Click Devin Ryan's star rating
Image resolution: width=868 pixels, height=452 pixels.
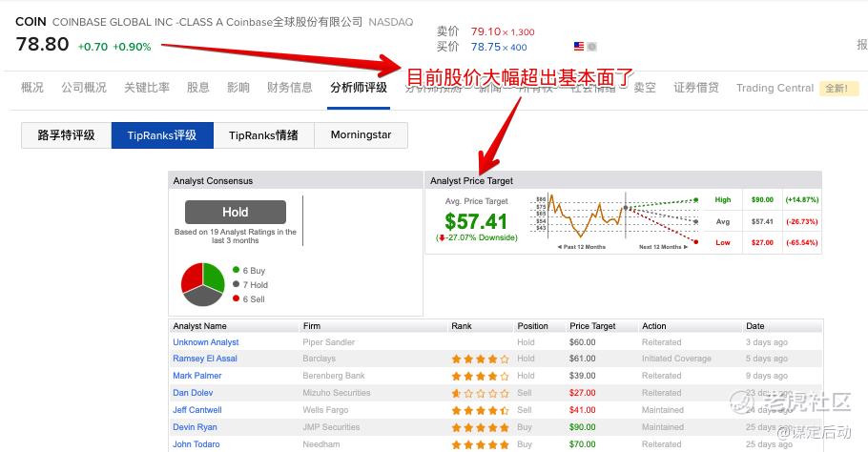point(480,427)
